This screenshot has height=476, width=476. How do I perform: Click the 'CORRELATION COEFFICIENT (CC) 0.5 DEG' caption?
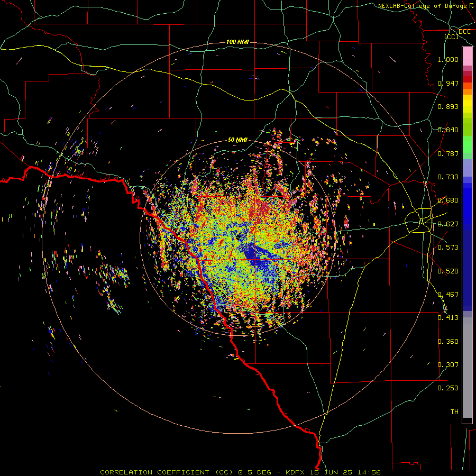coord(185,472)
